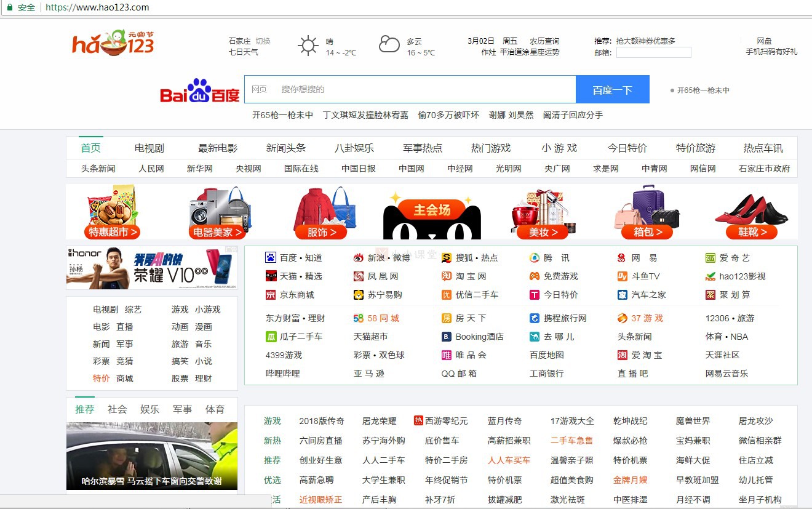The height and width of the screenshot is (509, 812).
Task: Click the 瓜子二手车 green icon
Action: tap(271, 337)
